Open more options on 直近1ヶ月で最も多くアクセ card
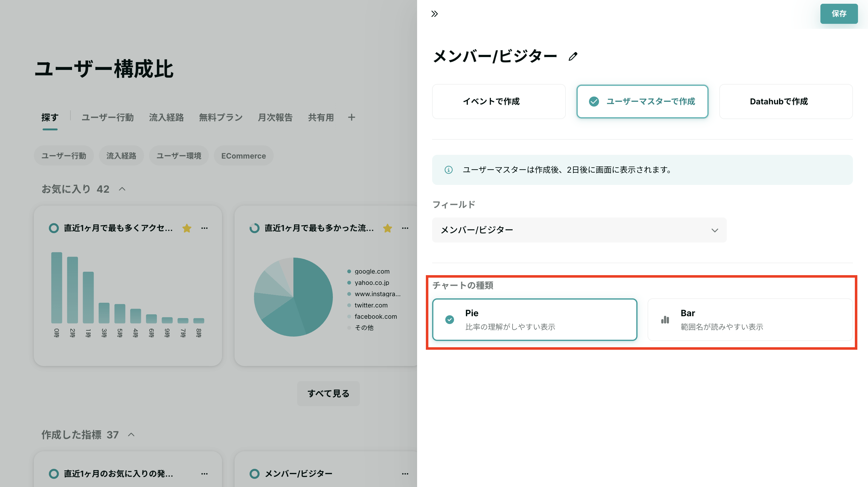The width and height of the screenshot is (868, 487). pyautogui.click(x=204, y=228)
